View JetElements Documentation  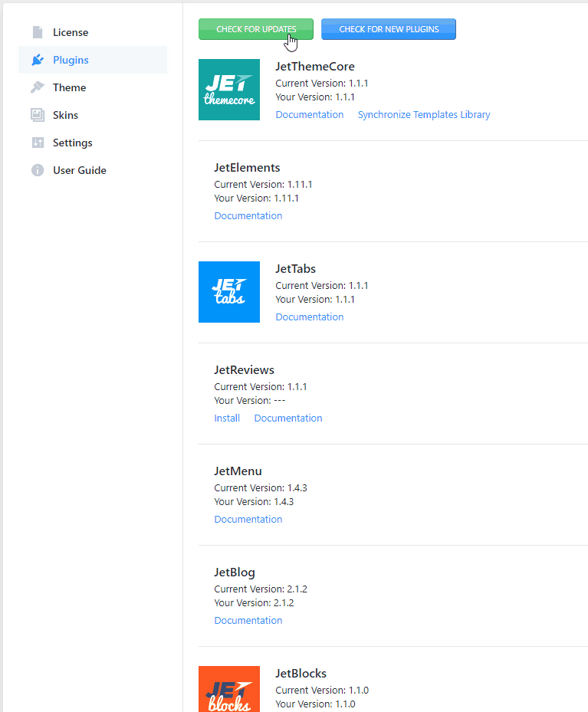tap(248, 216)
